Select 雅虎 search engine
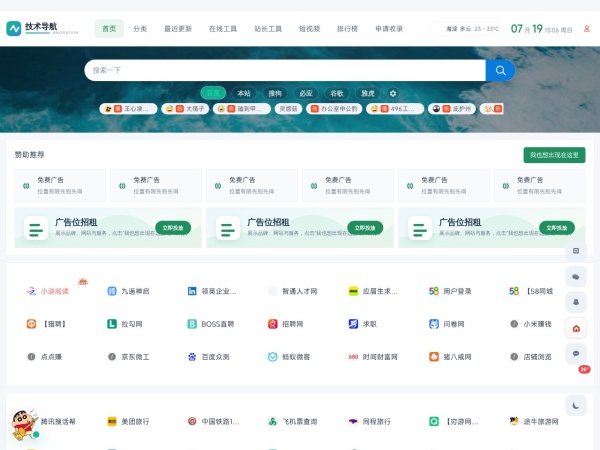The image size is (600, 450). coord(368,93)
